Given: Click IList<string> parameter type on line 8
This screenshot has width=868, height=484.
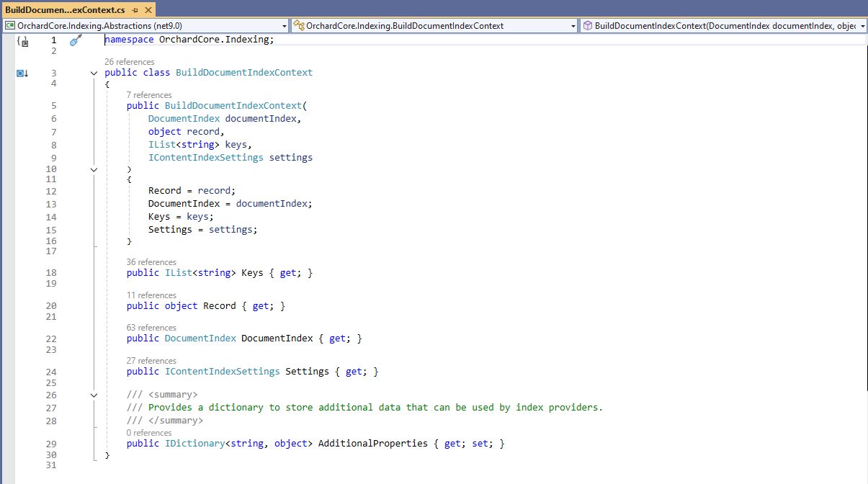Looking at the screenshot, I should [x=184, y=145].
